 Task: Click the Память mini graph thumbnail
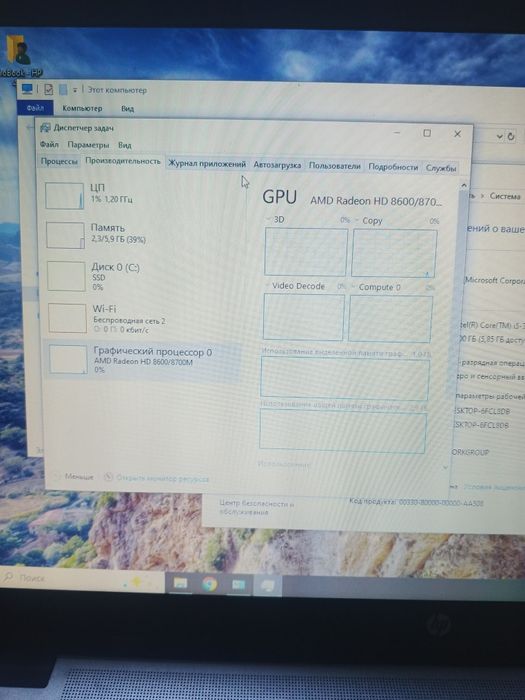65,235
